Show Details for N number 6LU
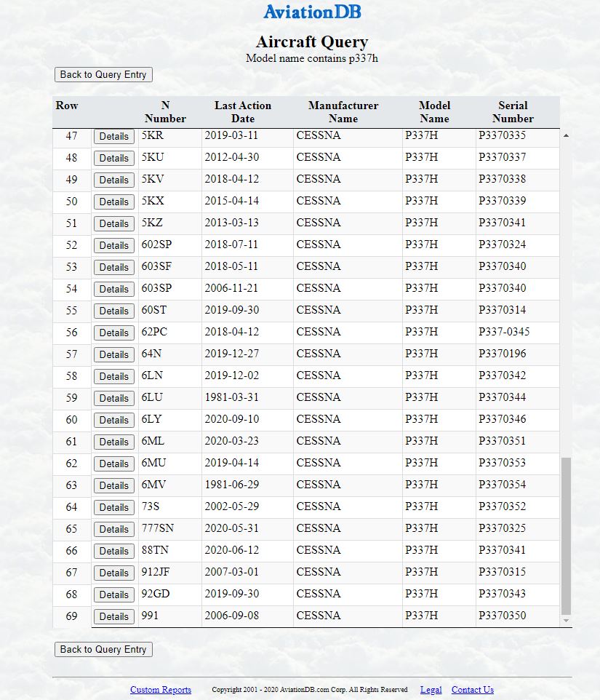The height and width of the screenshot is (700, 600). (x=114, y=398)
